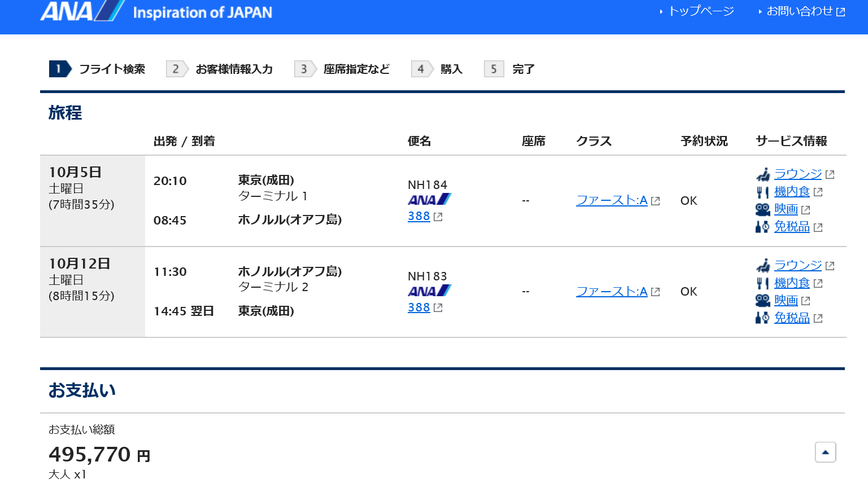Select total amount 495,770 円

click(x=99, y=454)
